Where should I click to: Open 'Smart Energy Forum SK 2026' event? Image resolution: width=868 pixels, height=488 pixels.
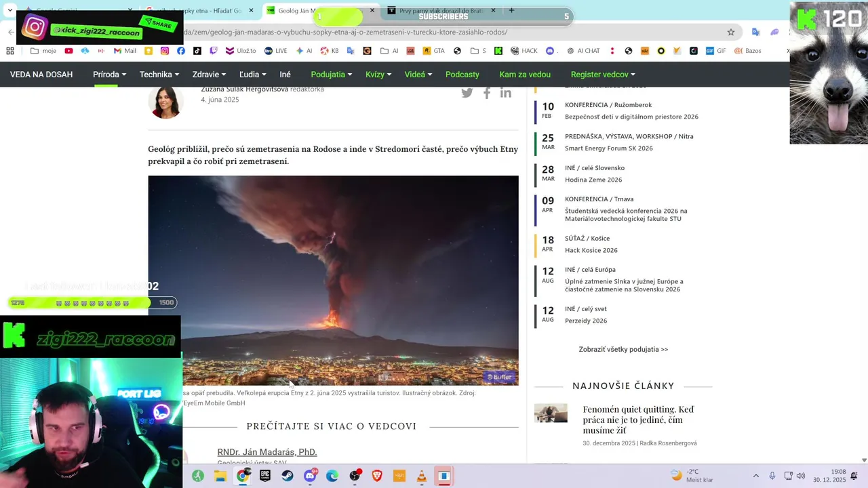click(608, 148)
